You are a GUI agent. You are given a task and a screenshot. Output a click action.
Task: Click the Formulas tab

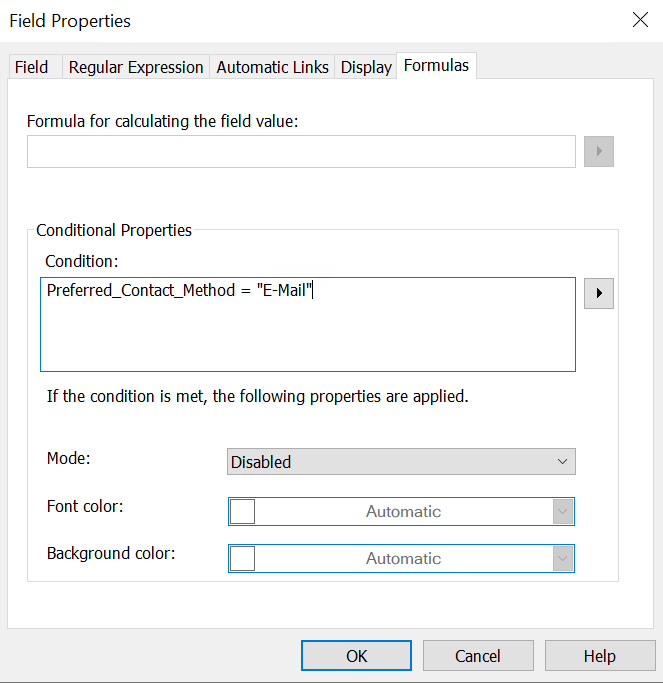(436, 66)
